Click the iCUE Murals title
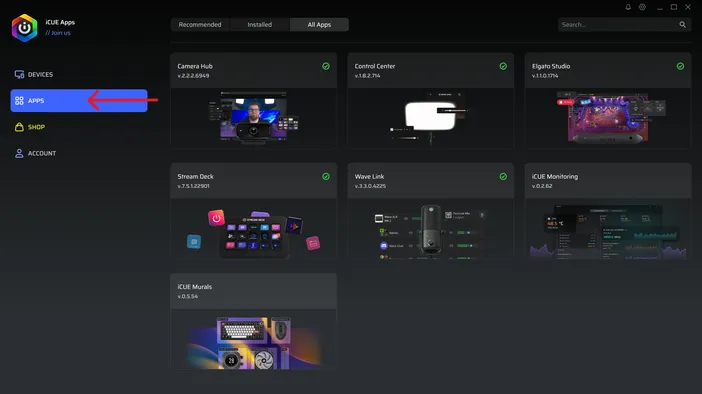The image size is (702, 394). coord(195,287)
